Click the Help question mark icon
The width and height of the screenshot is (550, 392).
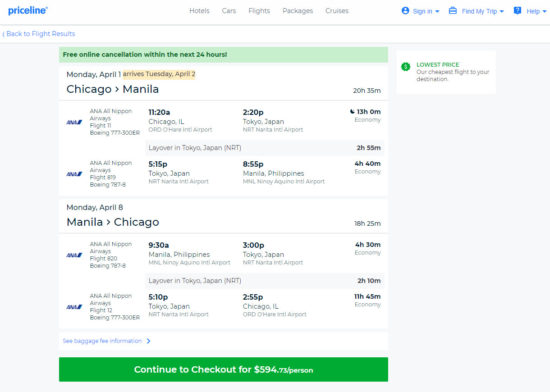coord(517,11)
